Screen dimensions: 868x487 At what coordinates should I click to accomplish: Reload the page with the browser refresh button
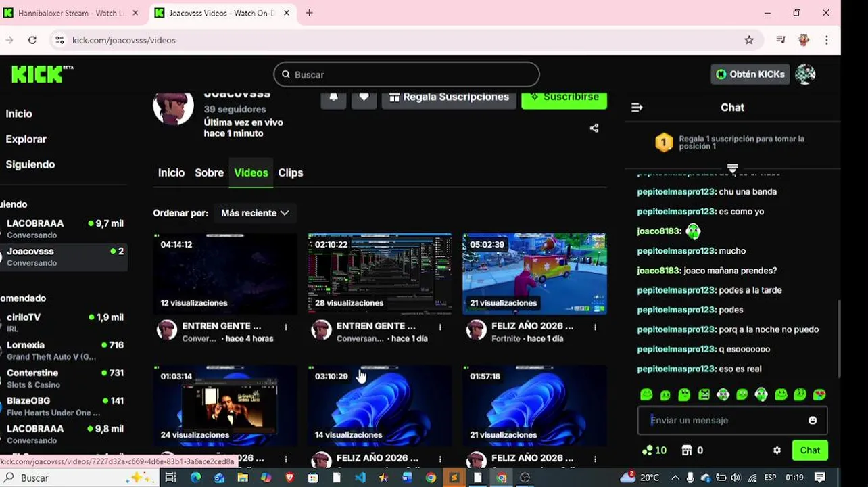(32, 40)
